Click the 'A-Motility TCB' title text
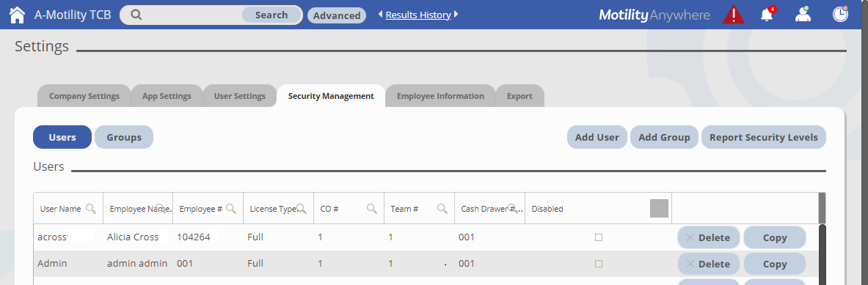Image resolution: width=868 pixels, height=285 pixels. pos(73,15)
